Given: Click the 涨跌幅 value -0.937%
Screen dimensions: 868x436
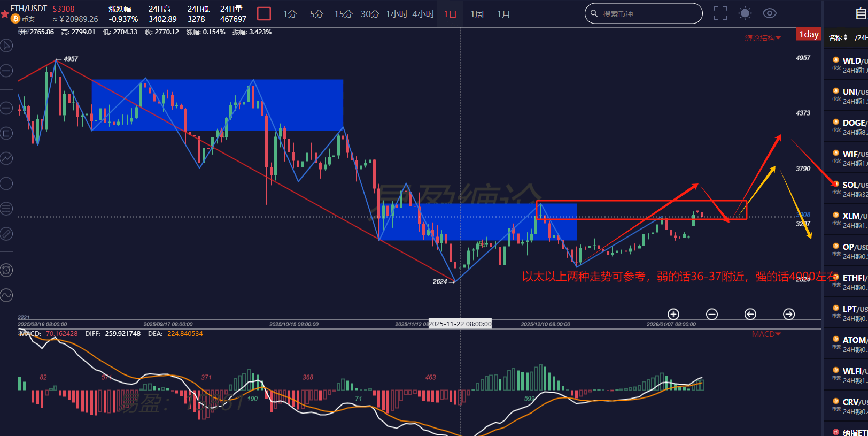Looking at the screenshot, I should pyautogui.click(x=123, y=19).
